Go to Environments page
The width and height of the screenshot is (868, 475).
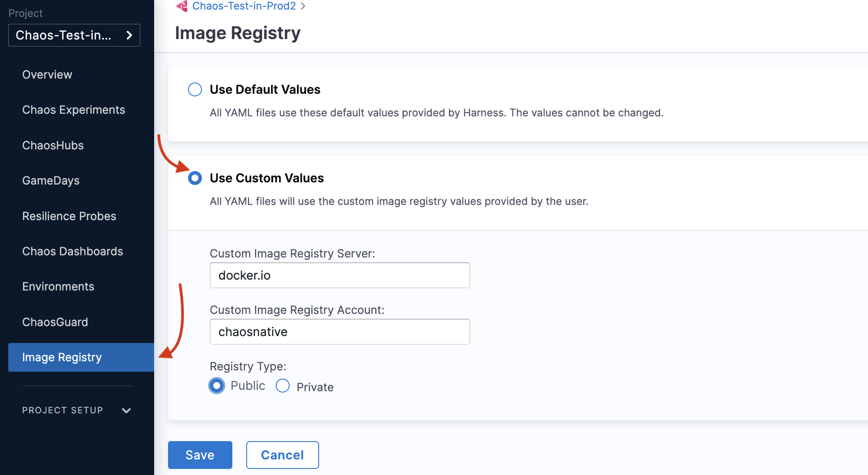tap(58, 287)
